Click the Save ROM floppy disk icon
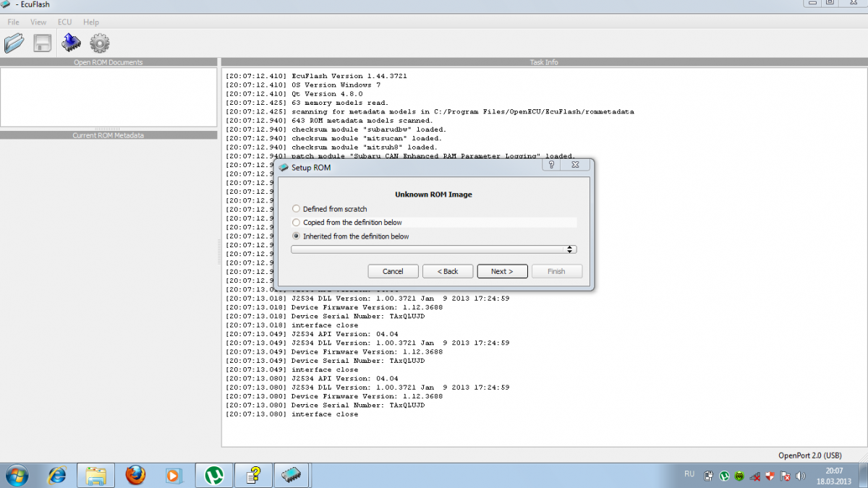The height and width of the screenshot is (488, 868). [x=43, y=43]
